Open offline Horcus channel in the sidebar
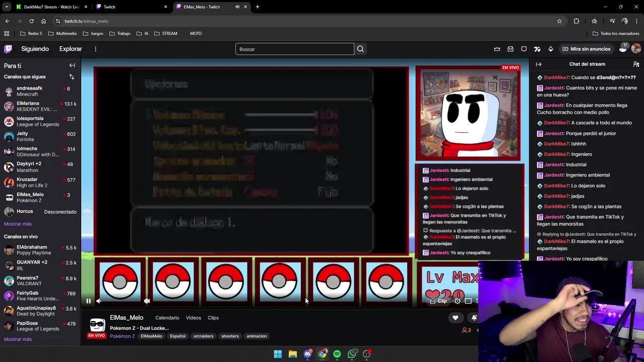644x362 pixels. point(40,212)
